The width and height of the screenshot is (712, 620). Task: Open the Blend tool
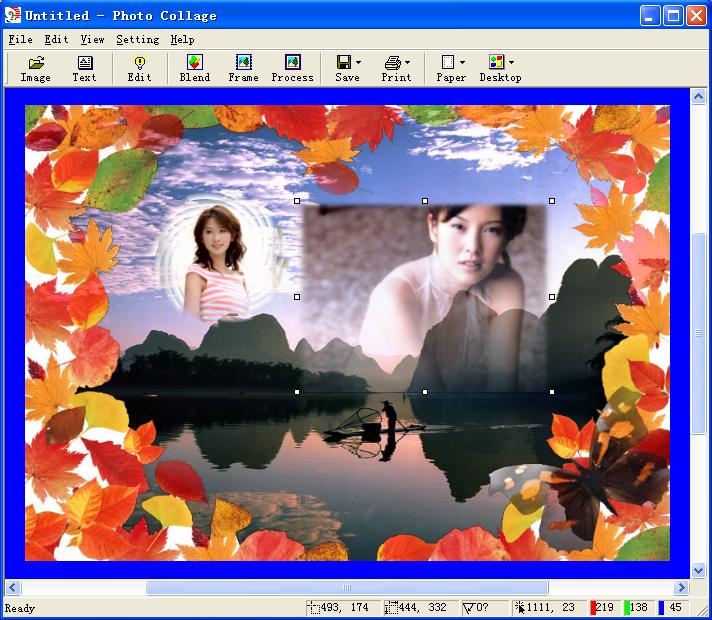(195, 69)
